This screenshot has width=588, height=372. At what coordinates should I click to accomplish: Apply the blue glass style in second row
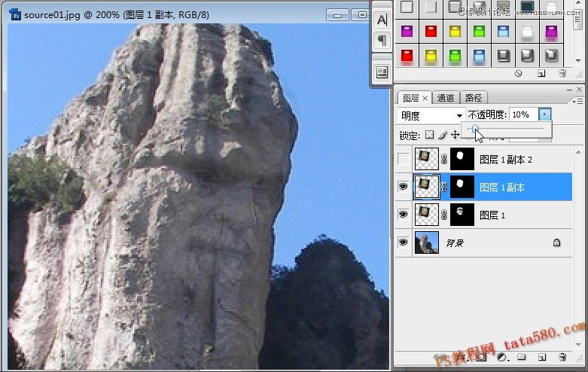pyautogui.click(x=503, y=31)
